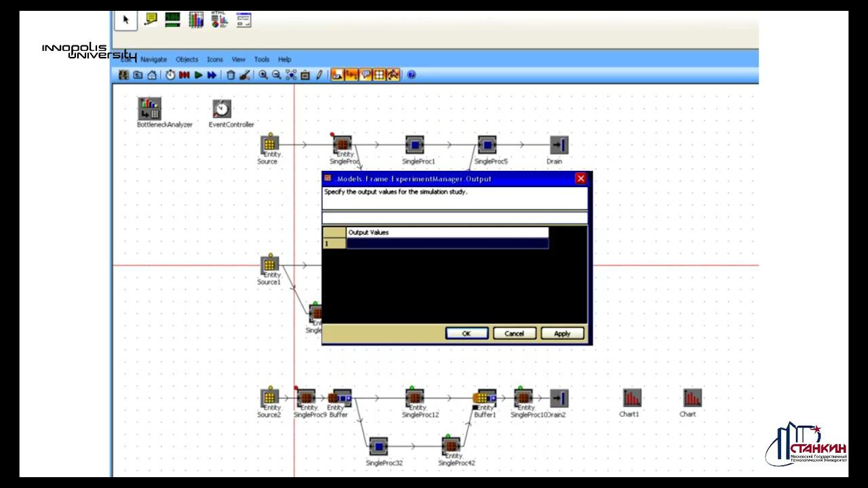Screen dimensions: 868x488
Task: Select the Drain object in top row
Action: pyautogui.click(x=559, y=144)
